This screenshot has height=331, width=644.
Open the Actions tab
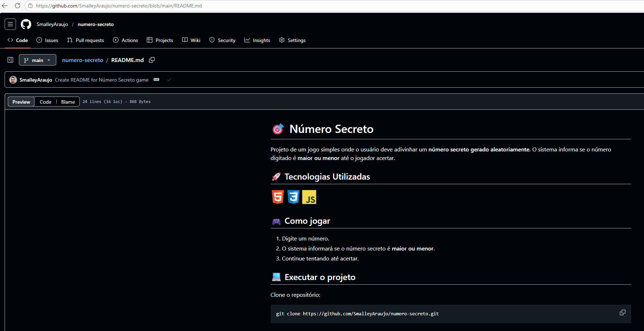(x=125, y=40)
